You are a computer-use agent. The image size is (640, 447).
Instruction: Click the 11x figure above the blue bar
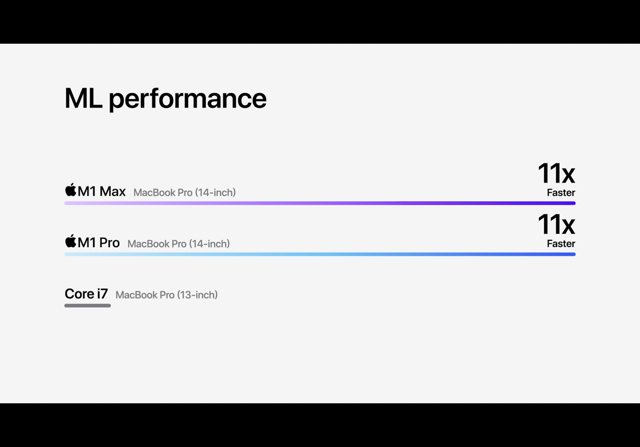click(x=556, y=225)
